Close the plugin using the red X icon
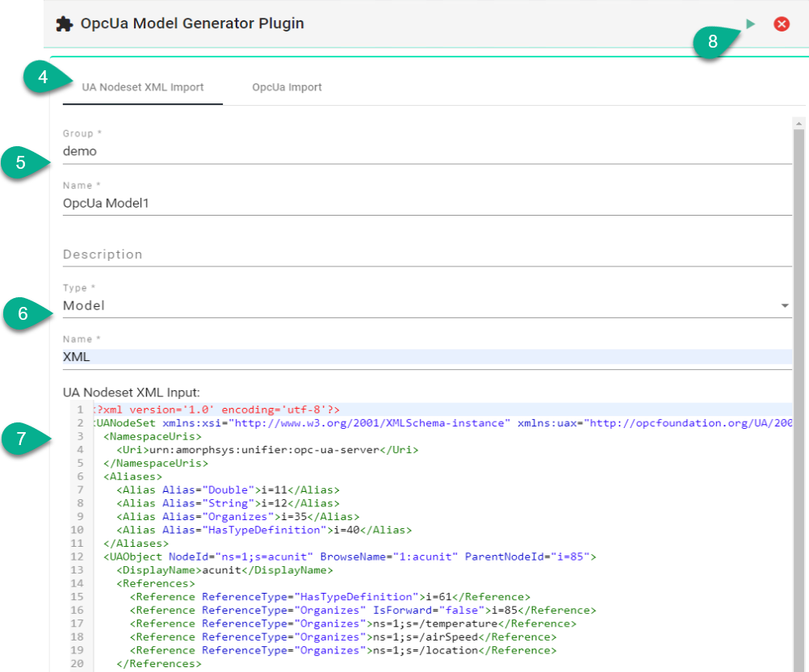809x672 pixels. (782, 24)
